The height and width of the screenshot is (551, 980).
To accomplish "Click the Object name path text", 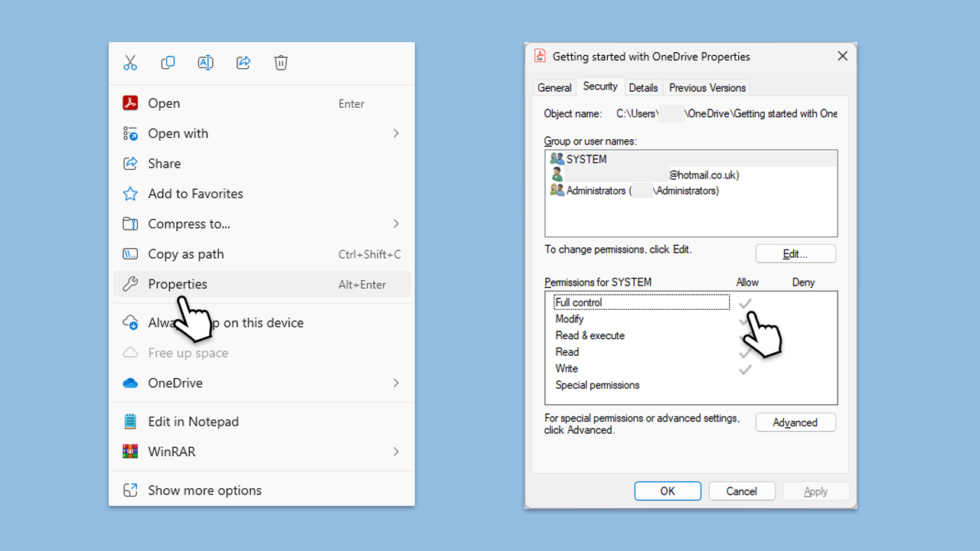I will pyautogui.click(x=727, y=113).
